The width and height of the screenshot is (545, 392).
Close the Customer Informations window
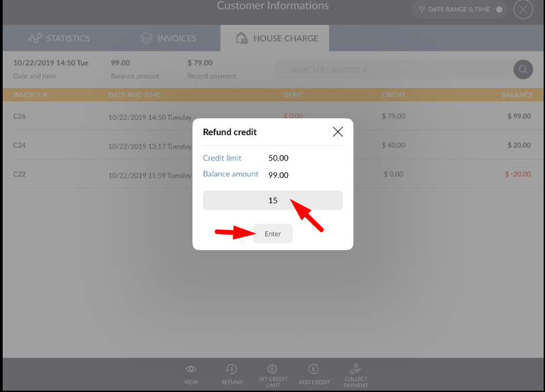pos(523,9)
